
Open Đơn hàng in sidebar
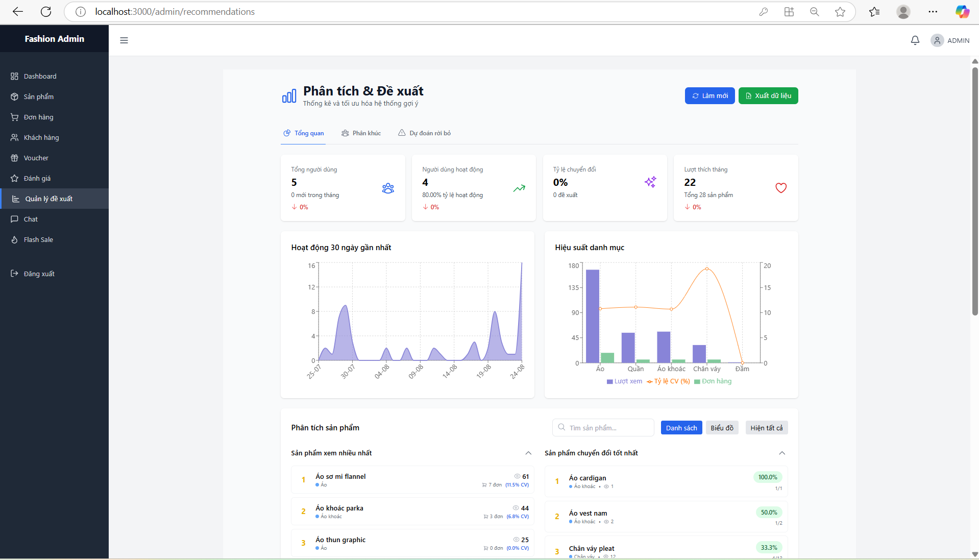(x=54, y=117)
